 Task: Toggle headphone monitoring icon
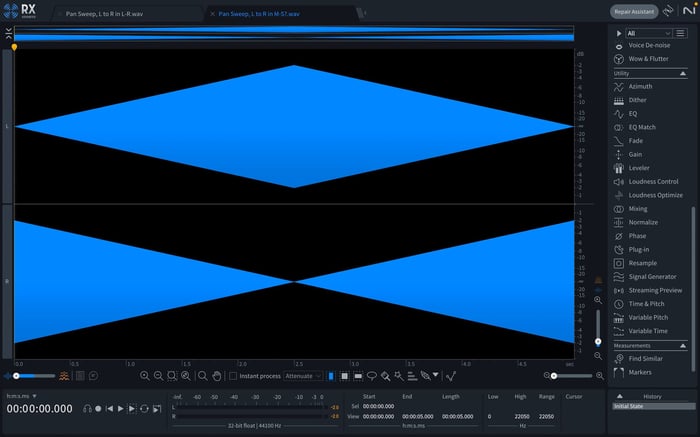coord(88,408)
